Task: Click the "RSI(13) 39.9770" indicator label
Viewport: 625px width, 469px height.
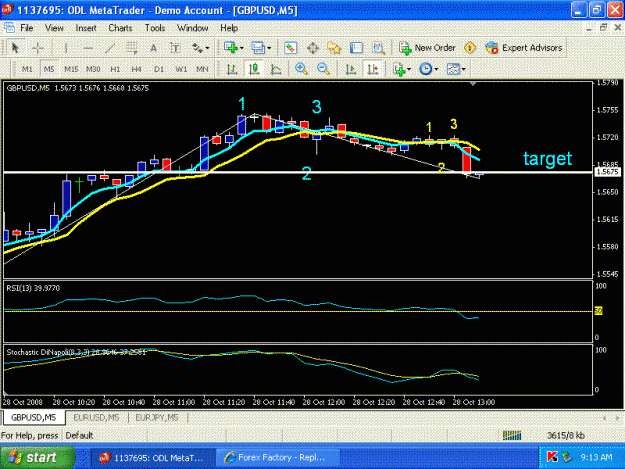Action: (x=33, y=288)
